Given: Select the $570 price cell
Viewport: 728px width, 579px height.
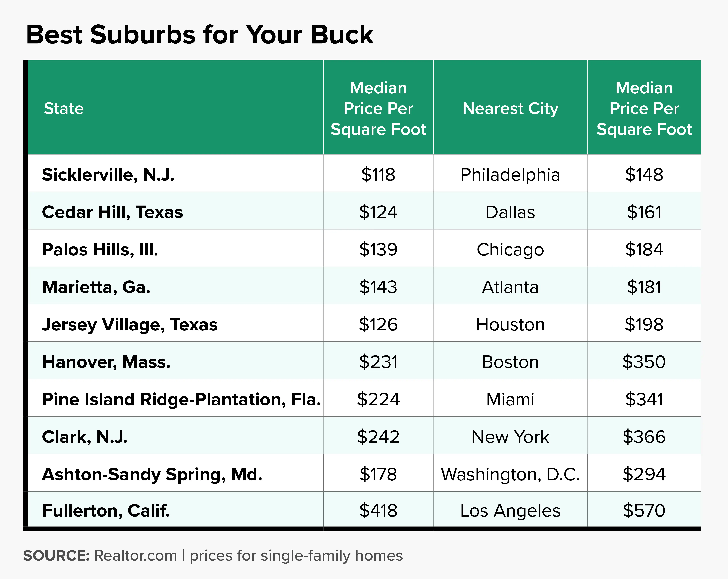Looking at the screenshot, I should pos(644,511).
